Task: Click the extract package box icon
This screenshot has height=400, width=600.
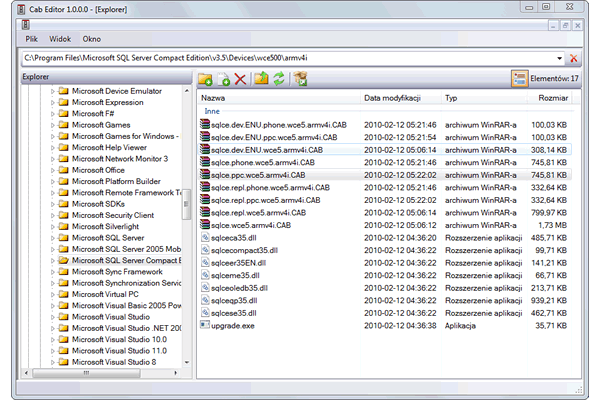Action: [301, 79]
